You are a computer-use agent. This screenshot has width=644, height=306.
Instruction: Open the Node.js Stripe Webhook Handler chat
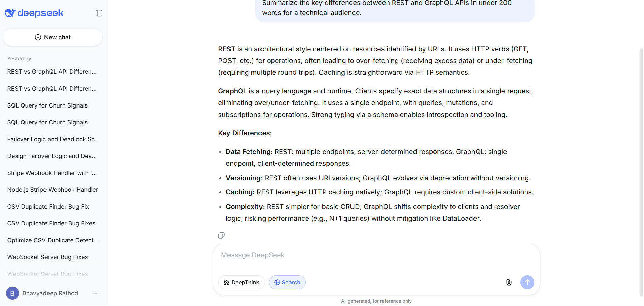click(x=53, y=189)
